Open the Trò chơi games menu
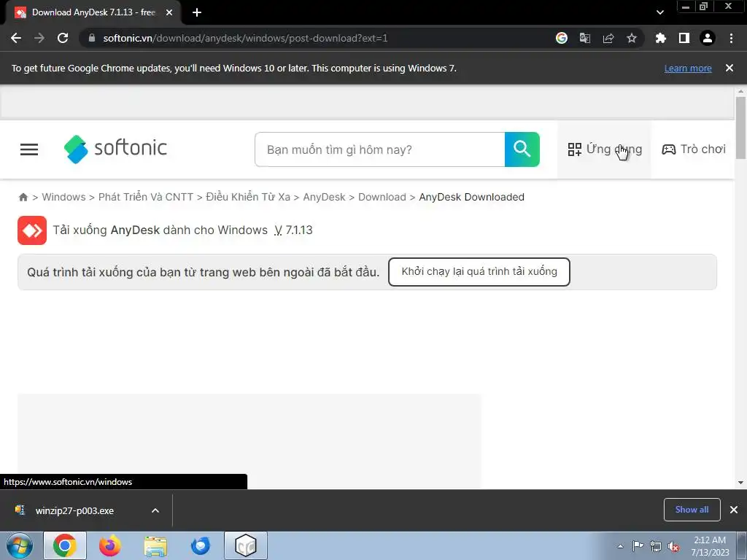 point(694,149)
